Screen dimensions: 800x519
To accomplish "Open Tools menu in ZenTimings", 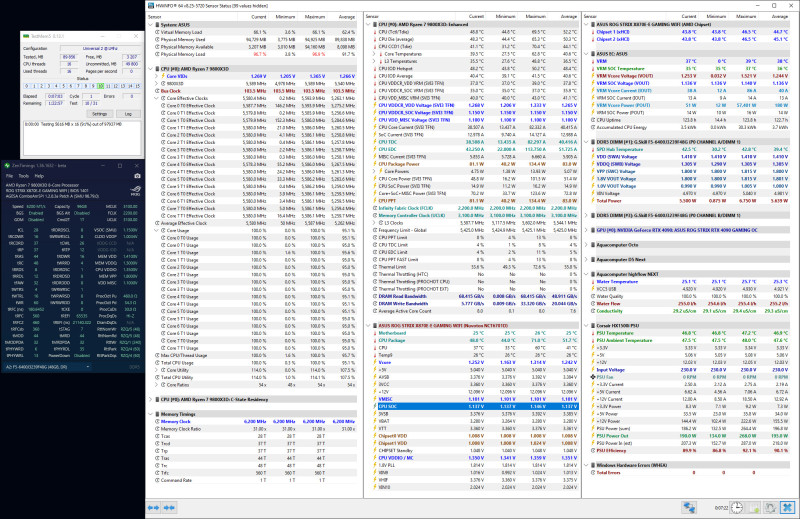I will (x=23, y=176).
